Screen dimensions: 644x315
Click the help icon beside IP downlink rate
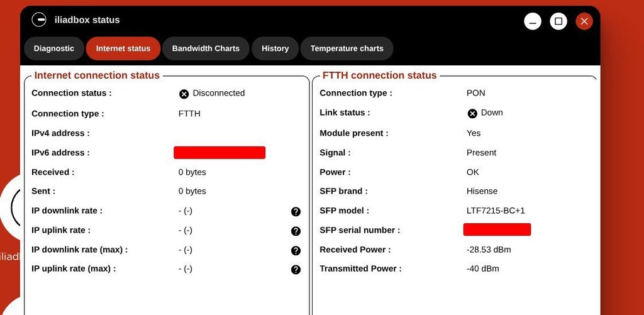click(296, 211)
